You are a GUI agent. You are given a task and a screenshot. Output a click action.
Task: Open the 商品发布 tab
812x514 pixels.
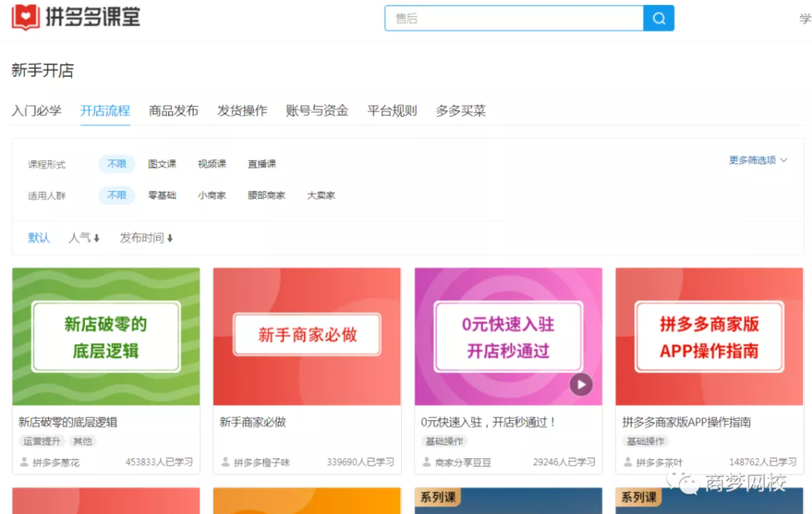(173, 111)
